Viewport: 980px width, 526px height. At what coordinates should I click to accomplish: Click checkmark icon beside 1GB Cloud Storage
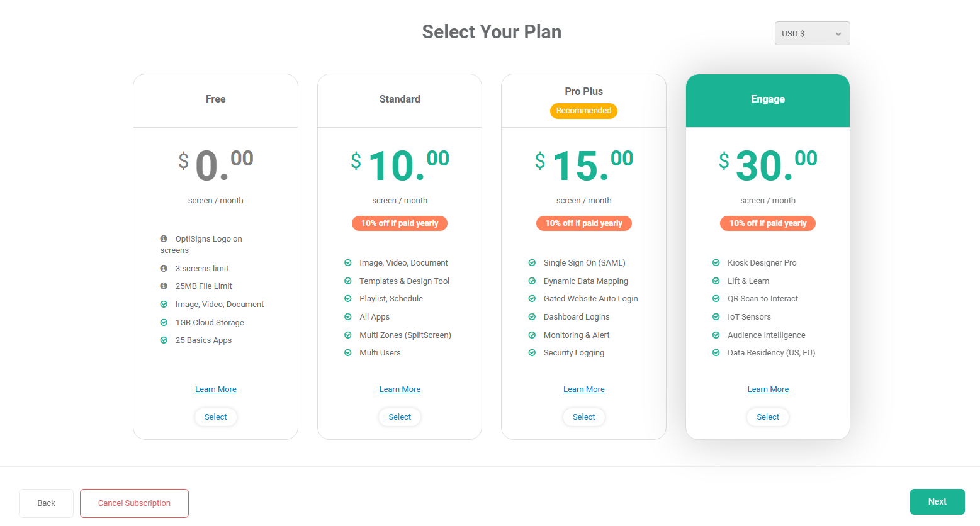point(164,323)
